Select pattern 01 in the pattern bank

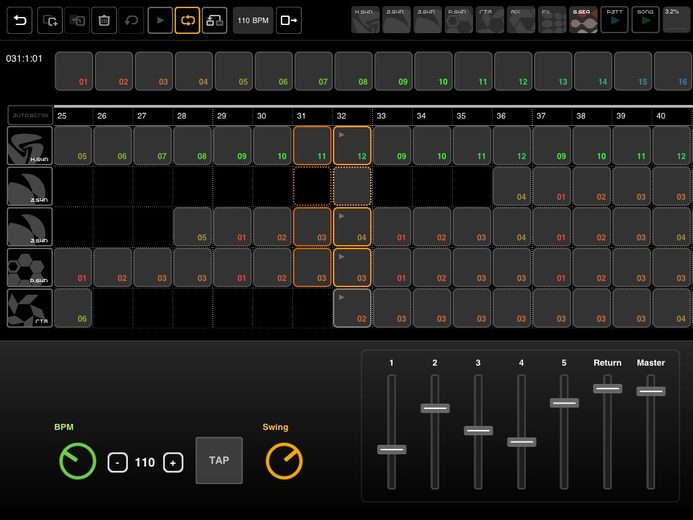point(74,71)
